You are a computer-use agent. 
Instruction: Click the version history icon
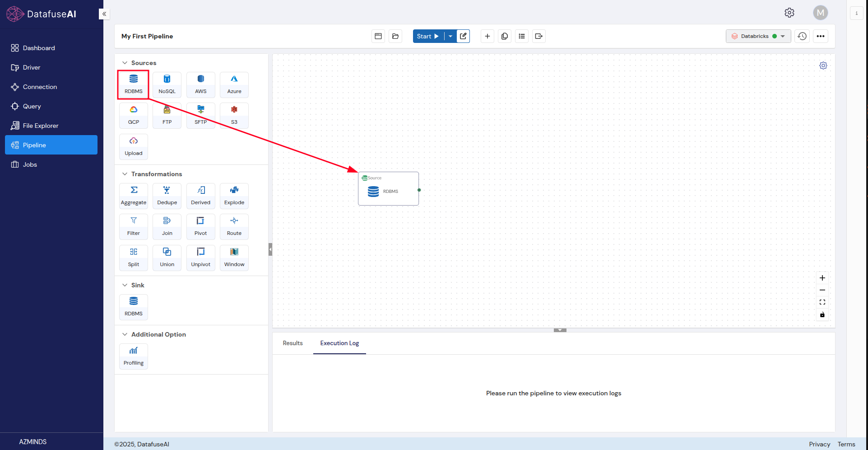[802, 36]
